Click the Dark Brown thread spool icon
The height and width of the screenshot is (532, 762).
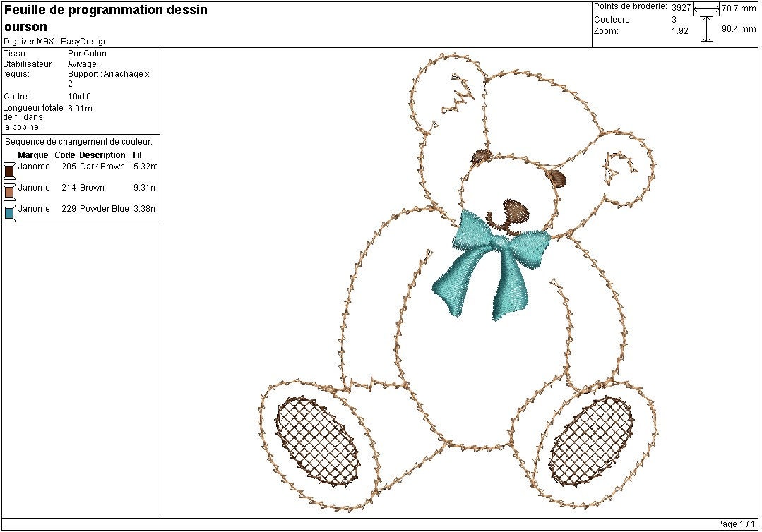[x=9, y=171]
